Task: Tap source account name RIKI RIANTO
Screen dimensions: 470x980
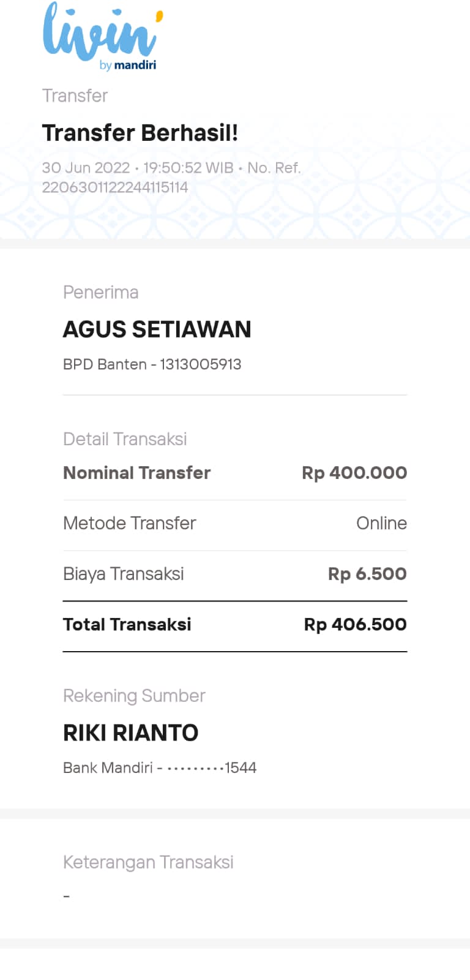Action: point(130,733)
